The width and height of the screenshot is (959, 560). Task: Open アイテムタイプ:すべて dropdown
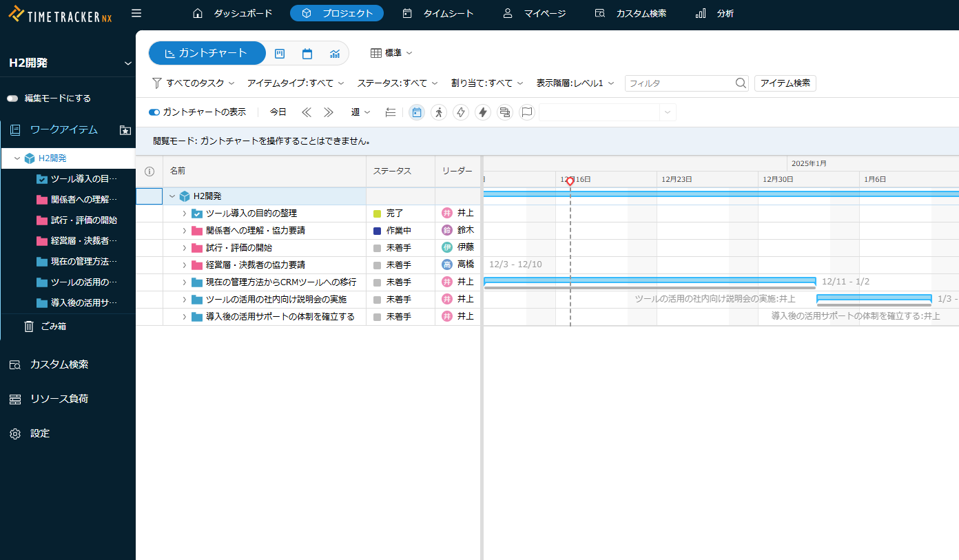(x=296, y=83)
